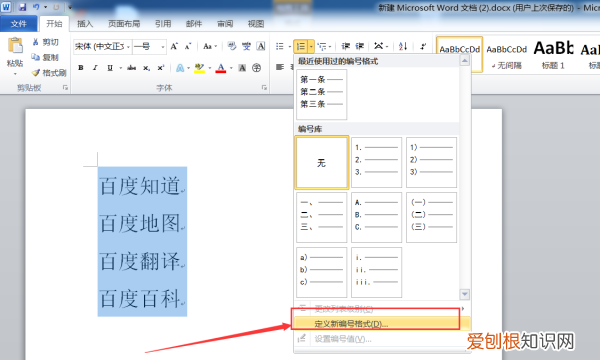Apply the yellow text highlight color

(199, 68)
